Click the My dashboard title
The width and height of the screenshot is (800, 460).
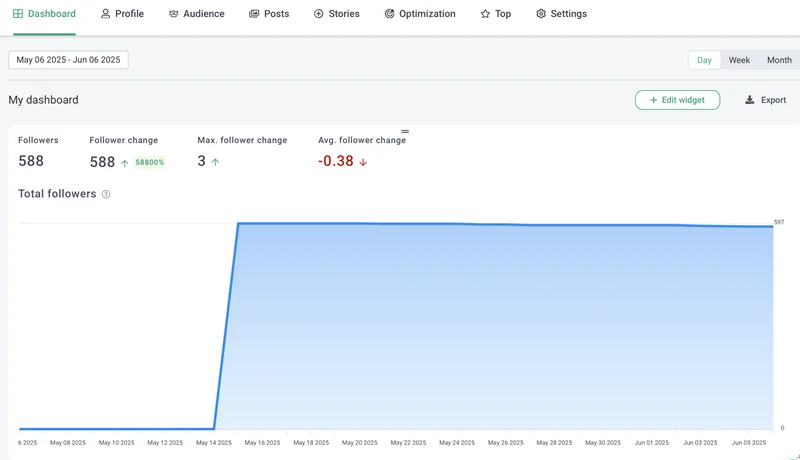(43, 100)
